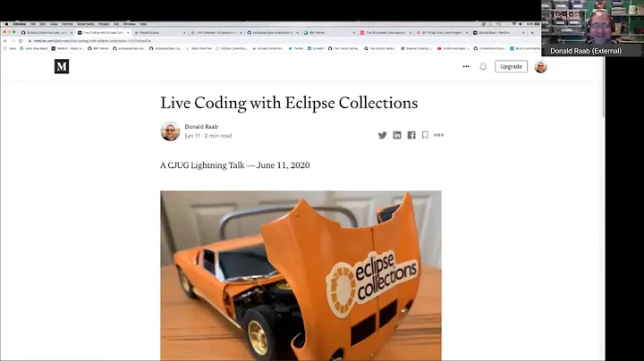The image size is (644, 361).
Task: Reload the page in the browser
Action: 21,41
